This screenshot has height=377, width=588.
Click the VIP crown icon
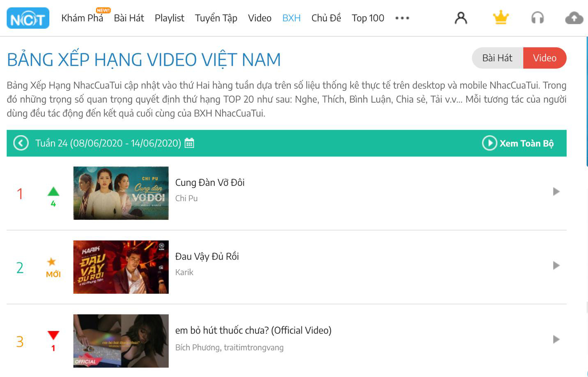point(501,18)
